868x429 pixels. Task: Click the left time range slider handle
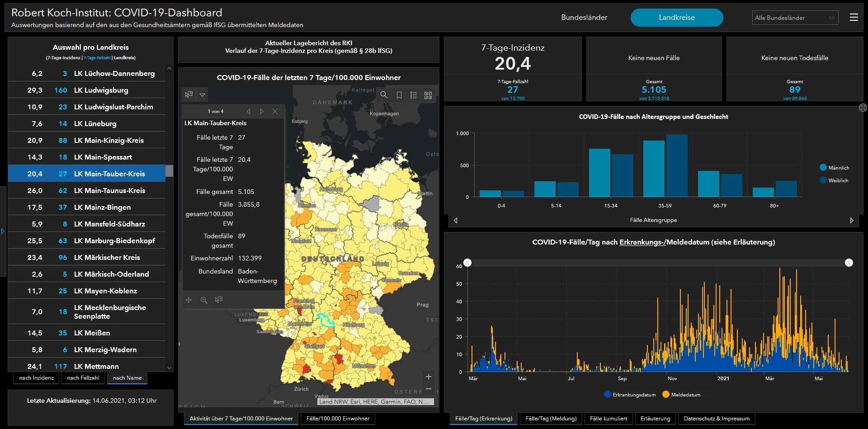pyautogui.click(x=467, y=263)
